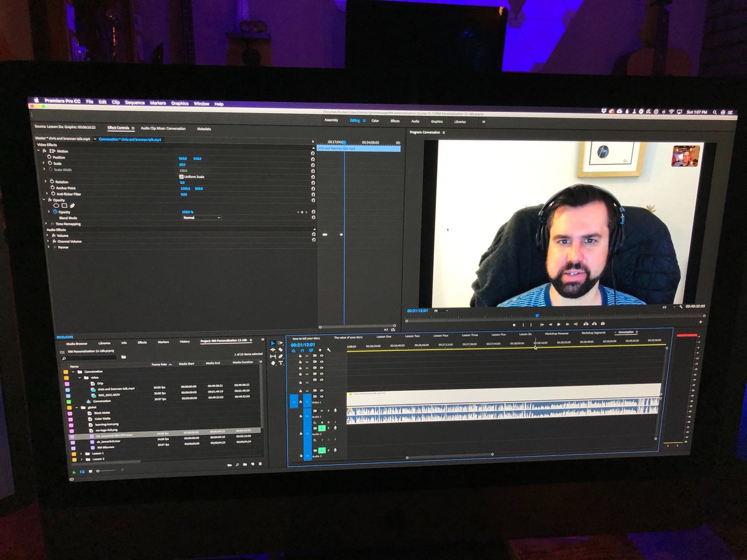Select the free draw bezier mask pen

click(72, 205)
